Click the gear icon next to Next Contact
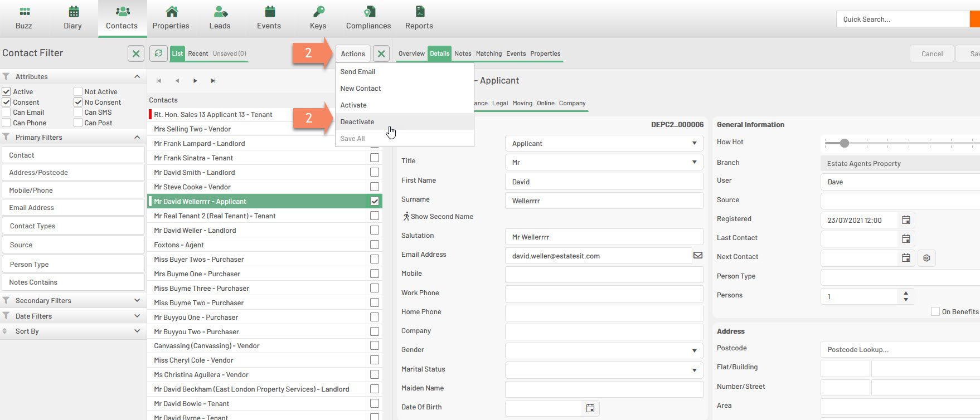The width and height of the screenshot is (980, 420). [926, 258]
